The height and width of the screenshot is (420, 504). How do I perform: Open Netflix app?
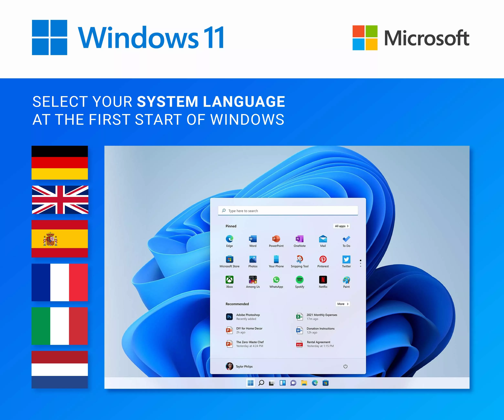323,279
